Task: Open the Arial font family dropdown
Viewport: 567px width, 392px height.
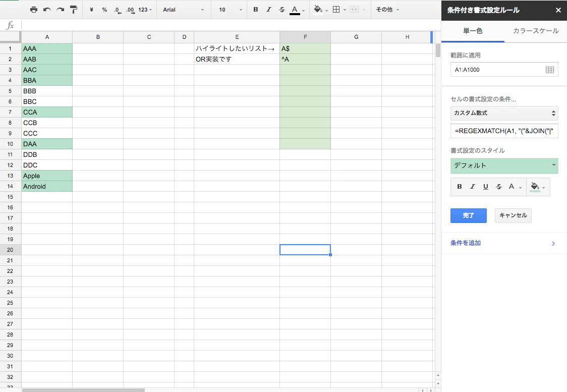Action: [183, 10]
